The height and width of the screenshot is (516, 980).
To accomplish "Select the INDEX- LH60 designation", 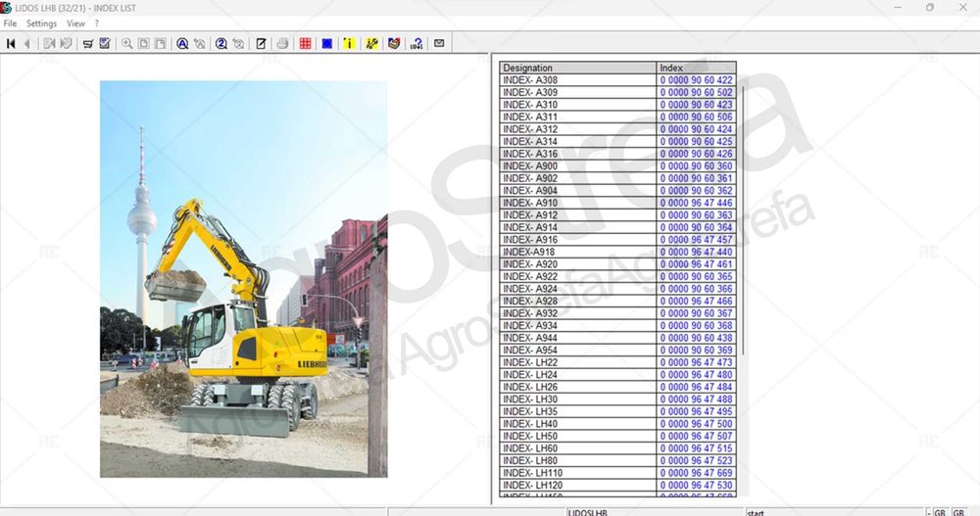I will pos(530,448).
